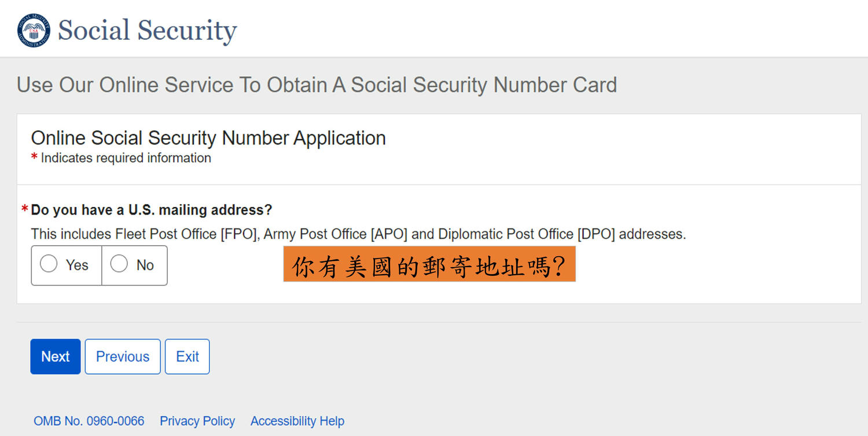Select the No radio button circle
868x436 pixels.
(119, 264)
